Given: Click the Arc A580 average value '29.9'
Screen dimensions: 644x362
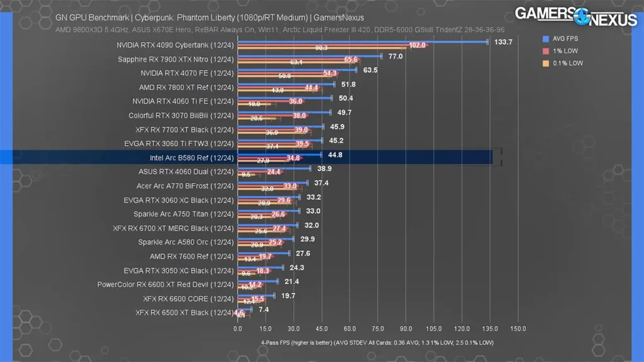Looking at the screenshot, I should (x=308, y=239).
